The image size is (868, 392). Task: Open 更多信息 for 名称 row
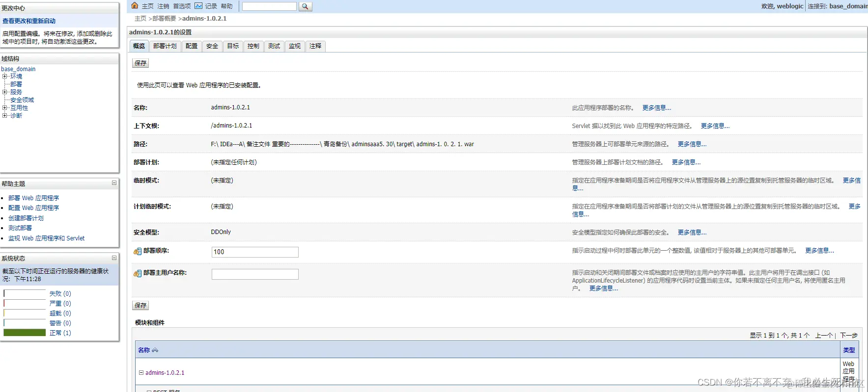[656, 108]
